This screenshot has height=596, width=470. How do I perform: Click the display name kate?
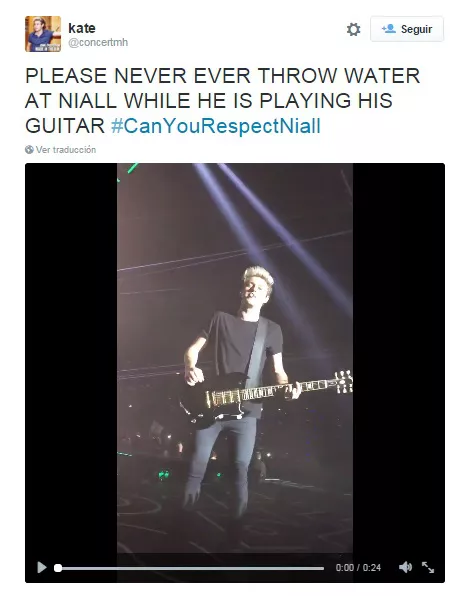(82, 28)
